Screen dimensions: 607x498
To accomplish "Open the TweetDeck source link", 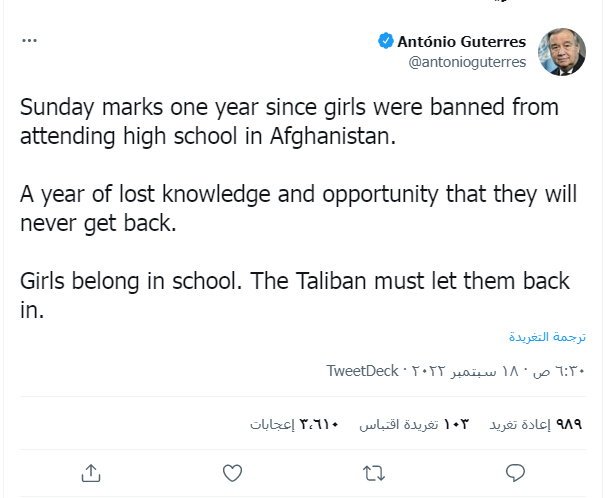I will [362, 371].
